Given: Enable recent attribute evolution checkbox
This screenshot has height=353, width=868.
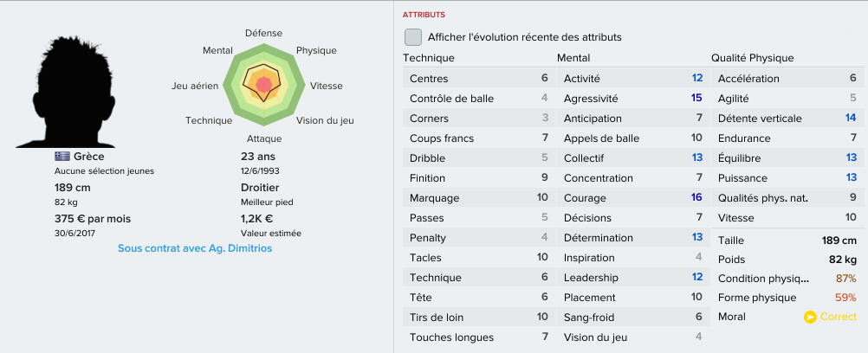Looking at the screenshot, I should [413, 37].
